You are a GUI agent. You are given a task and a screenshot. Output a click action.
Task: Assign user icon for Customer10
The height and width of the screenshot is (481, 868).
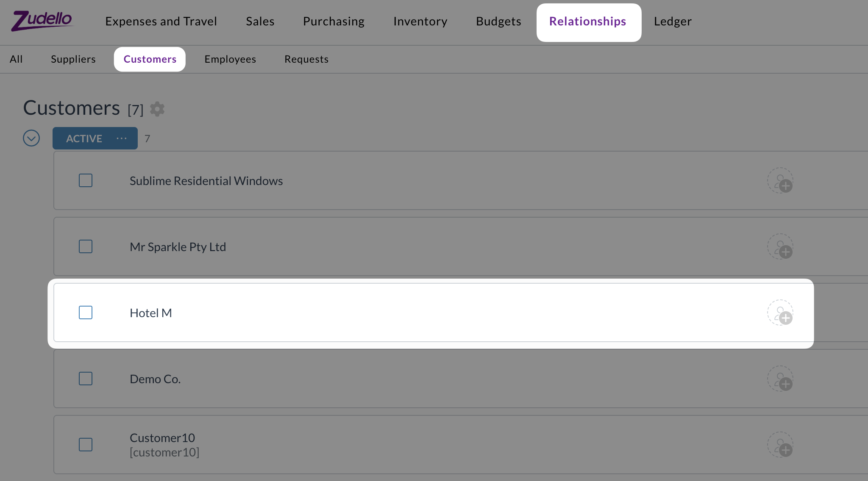(780, 445)
